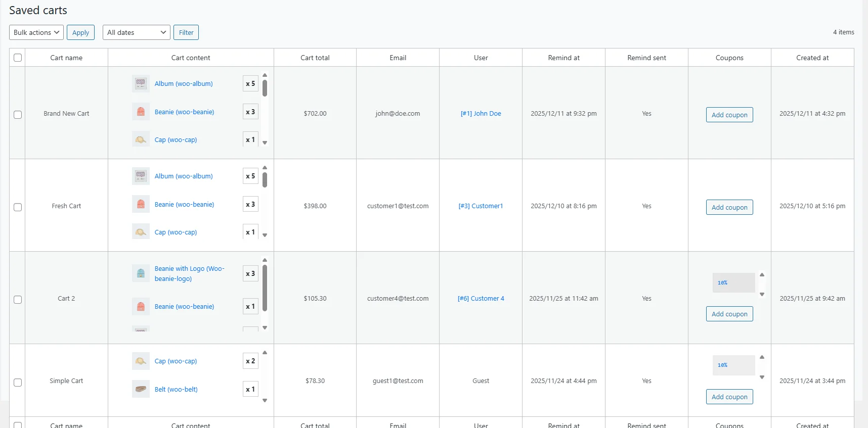868x428 pixels.
Task: Click the Belt product image in Simple Cart
Action: tap(141, 389)
